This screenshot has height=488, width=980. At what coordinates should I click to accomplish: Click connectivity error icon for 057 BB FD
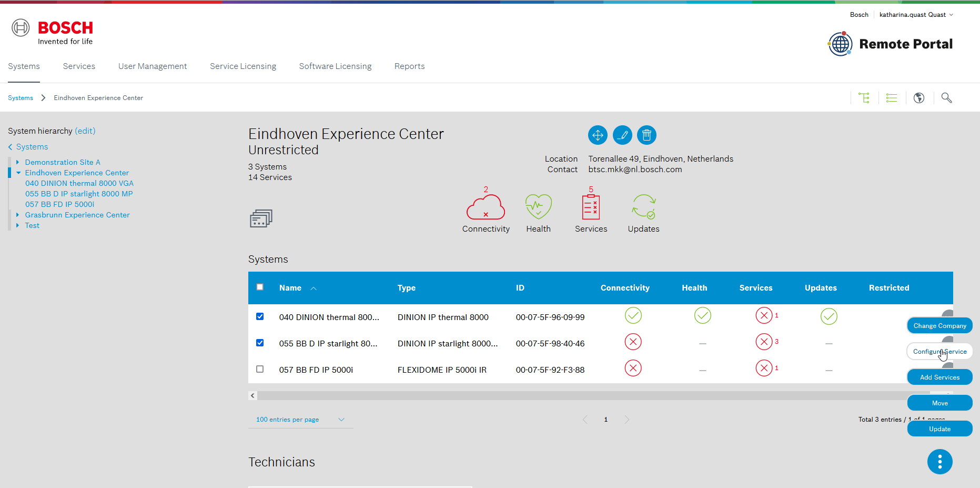pos(633,368)
